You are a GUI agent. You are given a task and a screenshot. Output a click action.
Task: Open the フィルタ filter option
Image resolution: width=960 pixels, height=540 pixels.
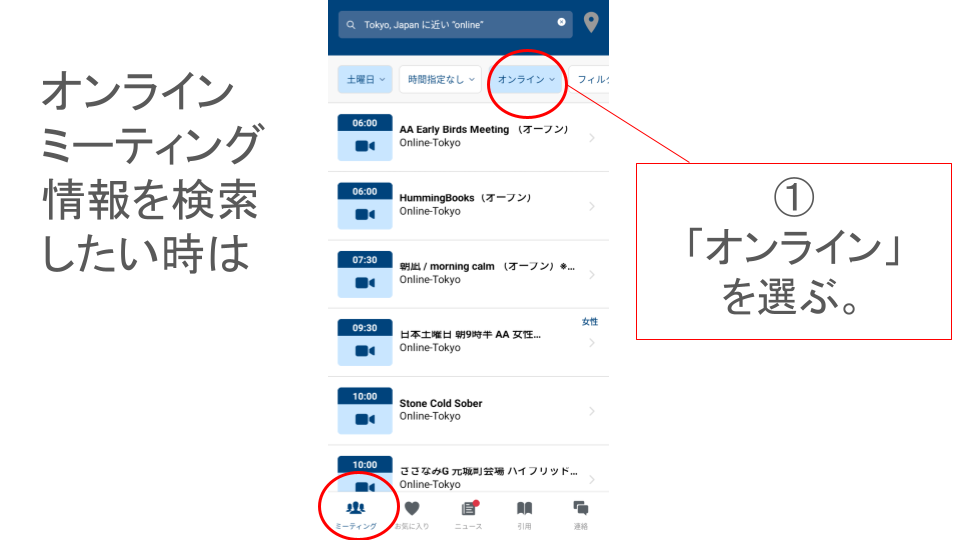(x=593, y=79)
